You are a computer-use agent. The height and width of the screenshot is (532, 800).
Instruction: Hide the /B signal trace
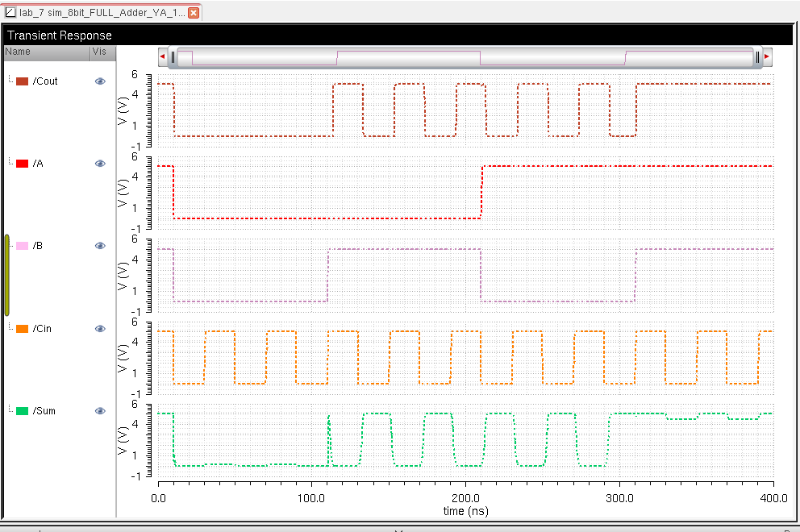pos(100,245)
